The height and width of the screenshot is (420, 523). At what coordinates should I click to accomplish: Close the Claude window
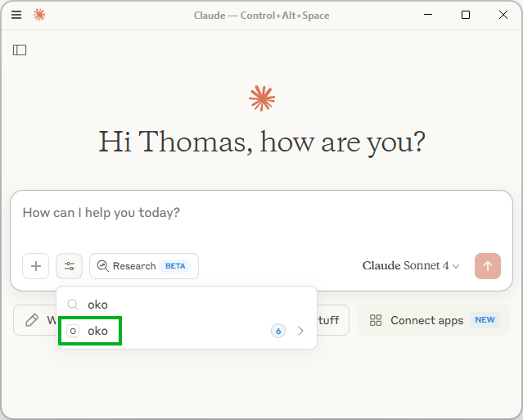[x=503, y=15]
